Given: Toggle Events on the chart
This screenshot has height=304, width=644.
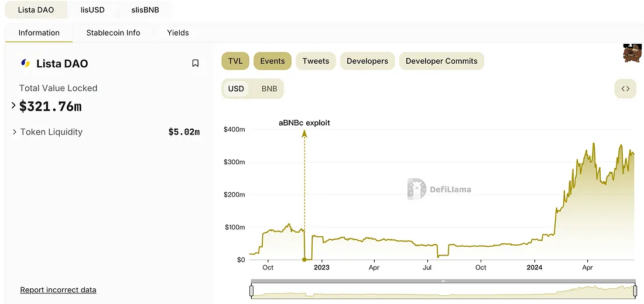Looking at the screenshot, I should pyautogui.click(x=272, y=61).
